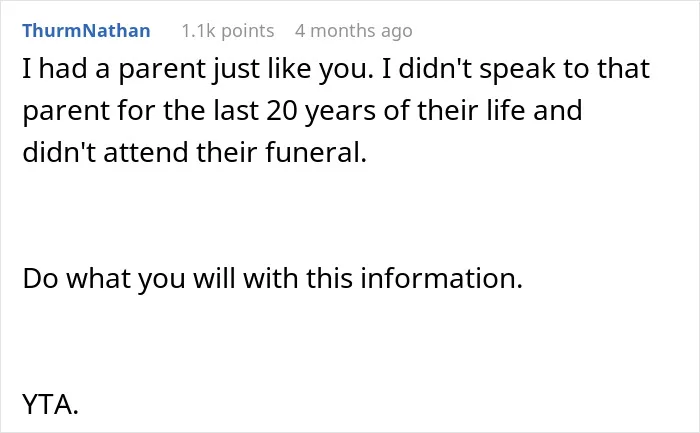Click the YTA. verdict text
The image size is (700, 433).
pyautogui.click(x=50, y=404)
